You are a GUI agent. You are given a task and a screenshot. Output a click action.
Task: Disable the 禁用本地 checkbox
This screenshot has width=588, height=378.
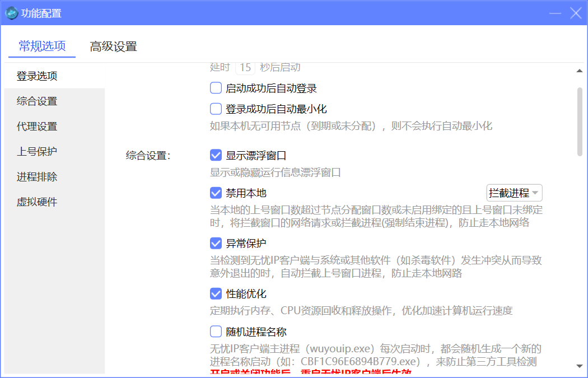tap(216, 193)
